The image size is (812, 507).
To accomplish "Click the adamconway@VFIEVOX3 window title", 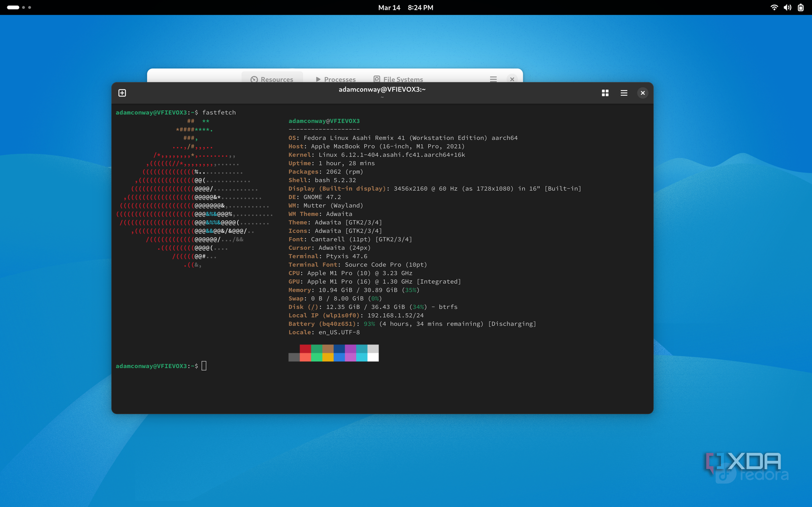I will click(382, 89).
